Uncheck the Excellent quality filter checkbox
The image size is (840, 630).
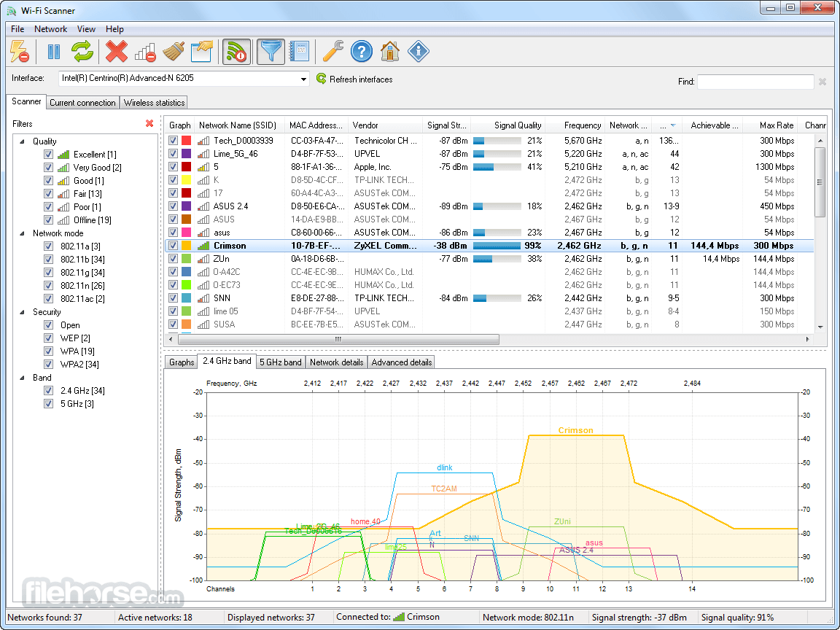[x=49, y=155]
